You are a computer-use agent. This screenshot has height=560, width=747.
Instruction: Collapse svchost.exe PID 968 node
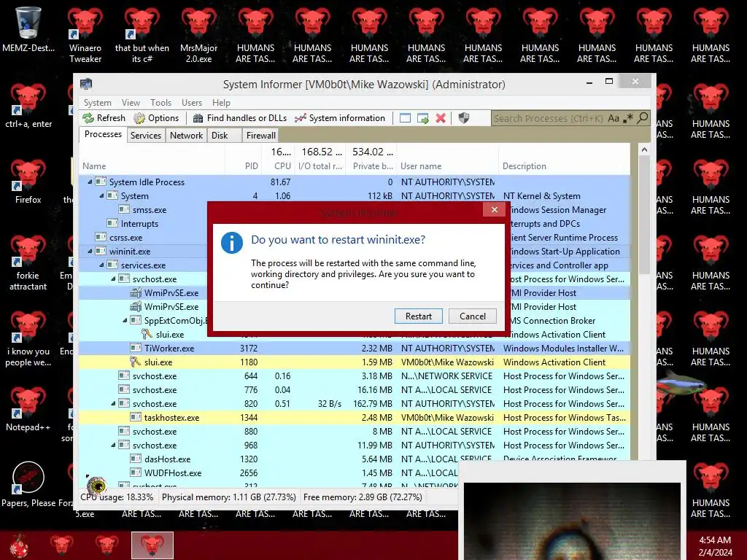click(x=113, y=446)
